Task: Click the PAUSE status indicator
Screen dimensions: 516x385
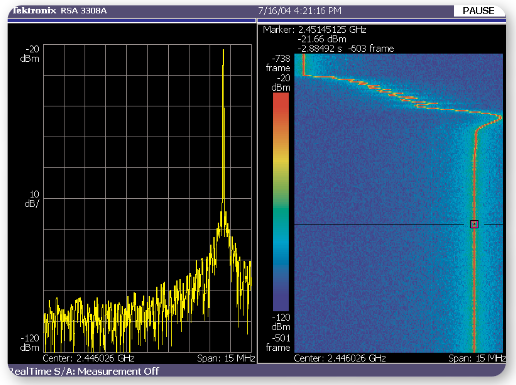Action: [479, 11]
